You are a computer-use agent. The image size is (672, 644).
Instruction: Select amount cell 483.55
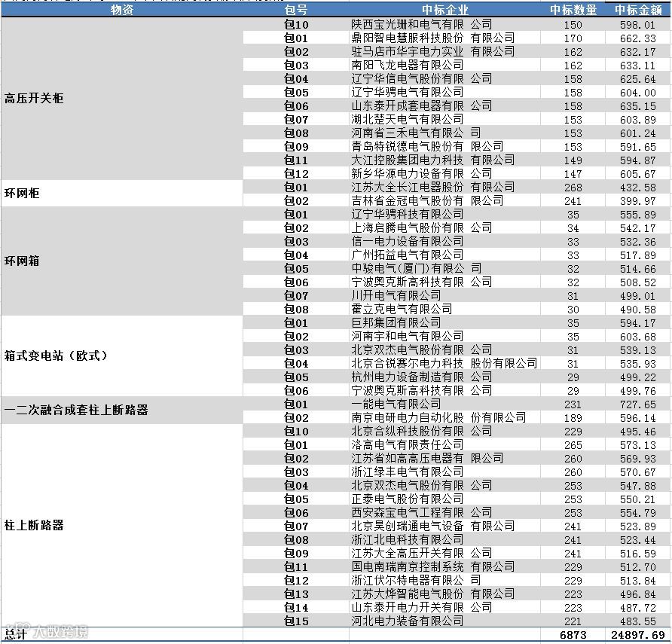point(637,621)
